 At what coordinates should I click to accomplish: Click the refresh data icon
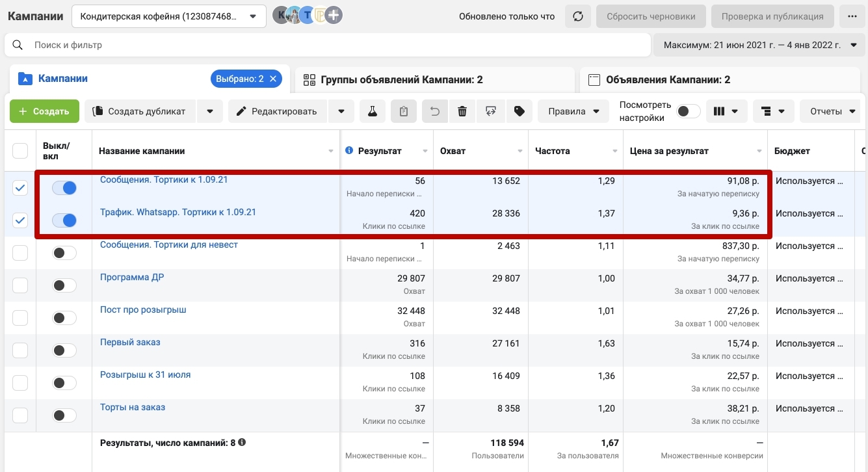coord(578,16)
